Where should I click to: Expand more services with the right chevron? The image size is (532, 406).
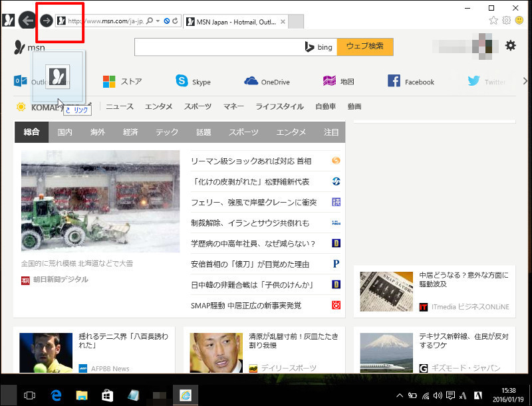coord(523,80)
